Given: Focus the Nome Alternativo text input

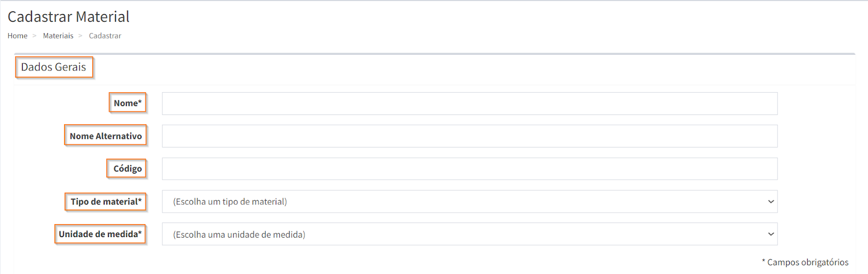Looking at the screenshot, I should click(469, 136).
